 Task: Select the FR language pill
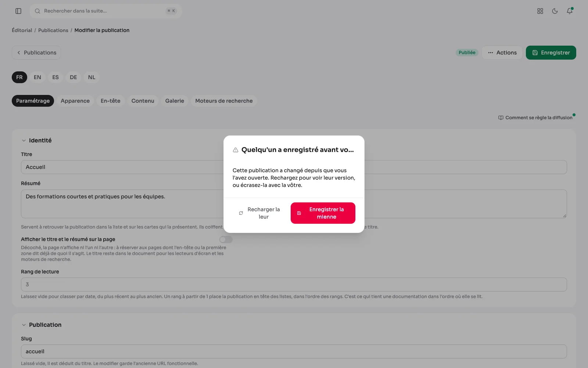pyautogui.click(x=19, y=77)
